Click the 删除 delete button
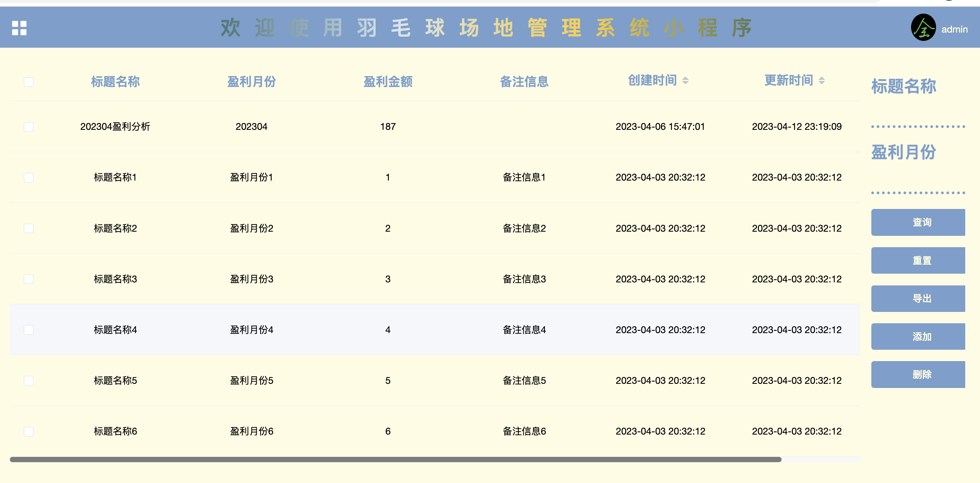The width and height of the screenshot is (980, 483). tap(918, 374)
